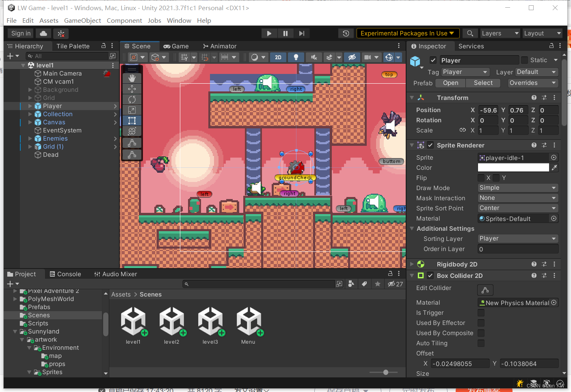Open the Undo History icon
Image resolution: width=571 pixels, height=392 pixels.
346,33
